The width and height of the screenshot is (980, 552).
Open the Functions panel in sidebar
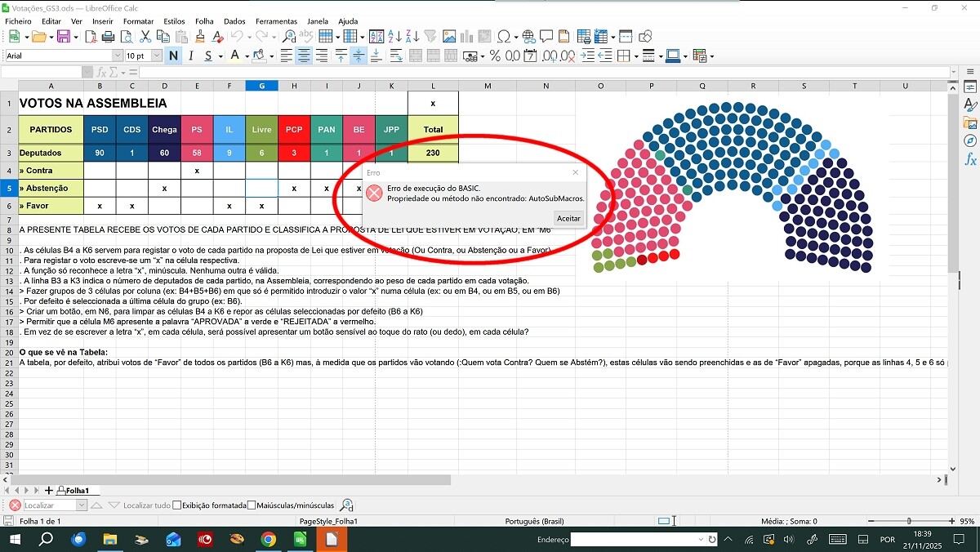click(x=970, y=160)
